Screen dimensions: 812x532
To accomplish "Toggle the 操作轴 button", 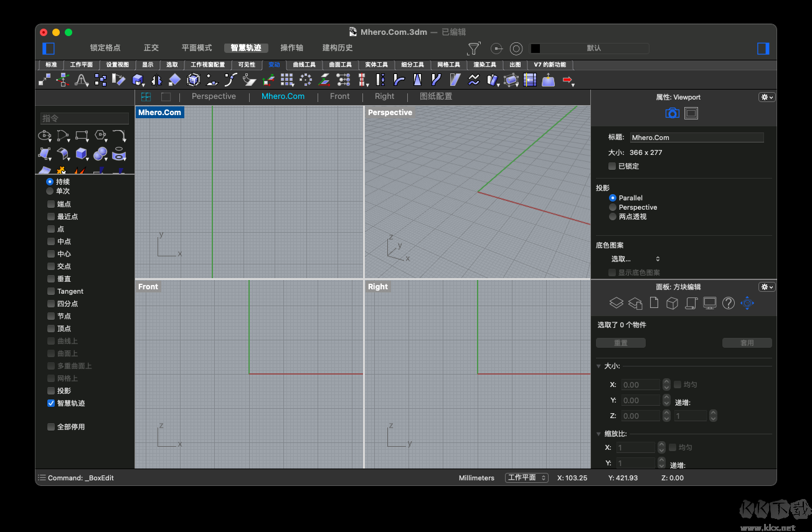I will (x=291, y=48).
